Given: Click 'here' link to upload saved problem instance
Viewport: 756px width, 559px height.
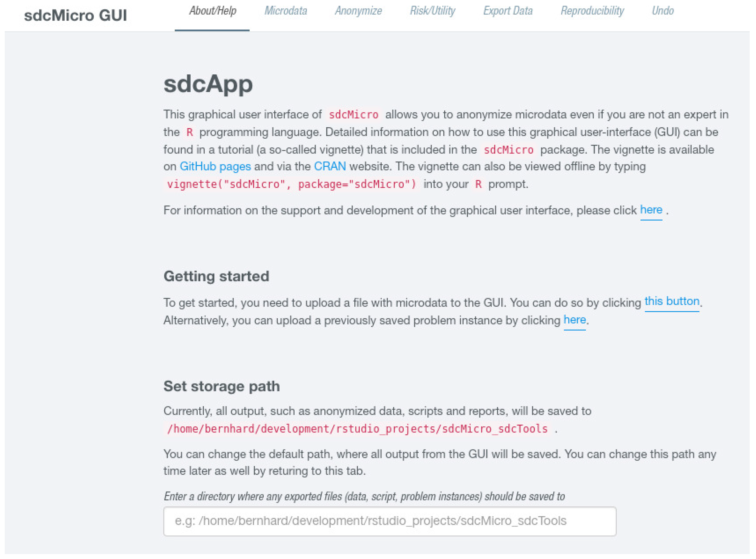Looking at the screenshot, I should 574,320.
